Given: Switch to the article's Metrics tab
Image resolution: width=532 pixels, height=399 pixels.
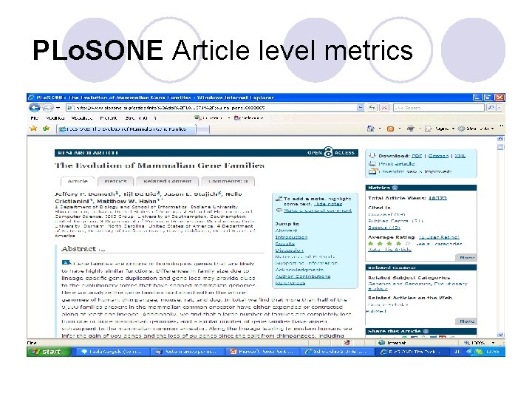Looking at the screenshot, I should click(x=115, y=181).
